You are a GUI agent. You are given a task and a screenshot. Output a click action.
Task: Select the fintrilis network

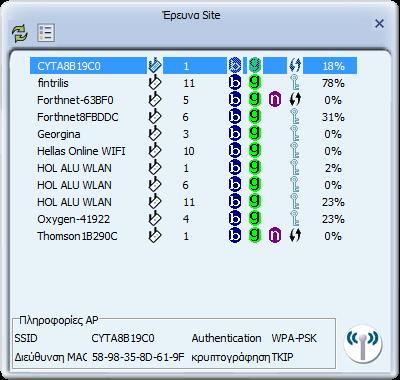click(193, 83)
